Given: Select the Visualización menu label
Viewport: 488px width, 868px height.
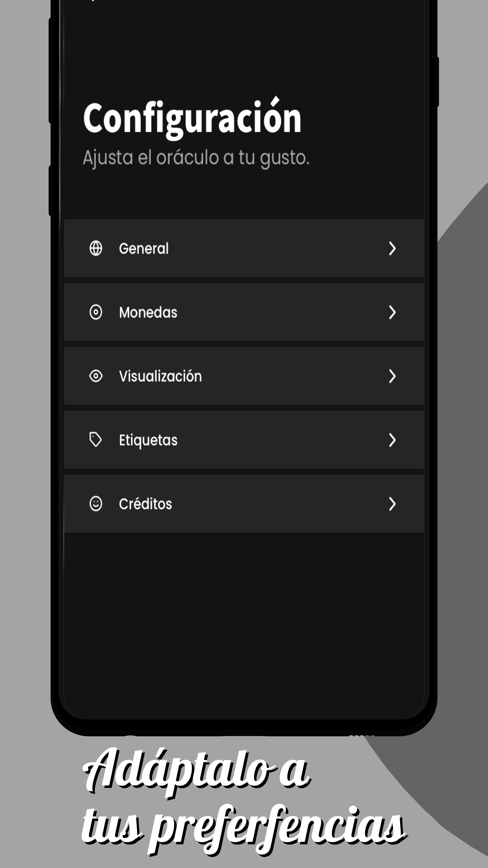Looking at the screenshot, I should (160, 376).
